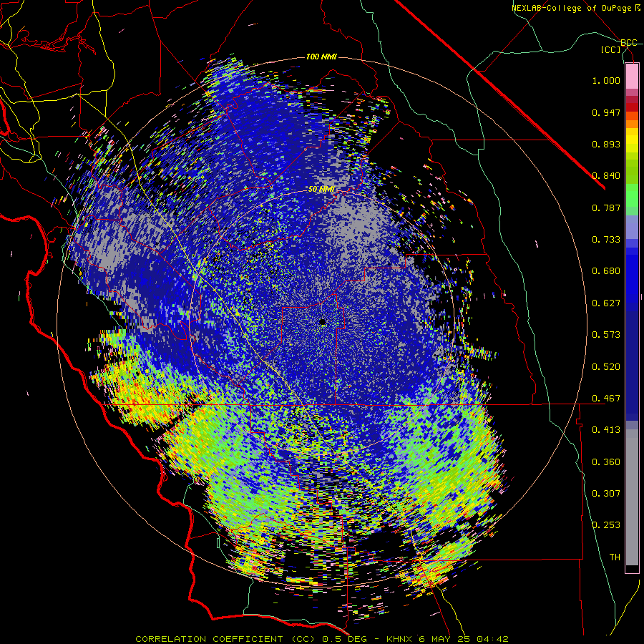644x644 pixels.
Task: Click the 0.627 value on the scale
Action: point(606,303)
